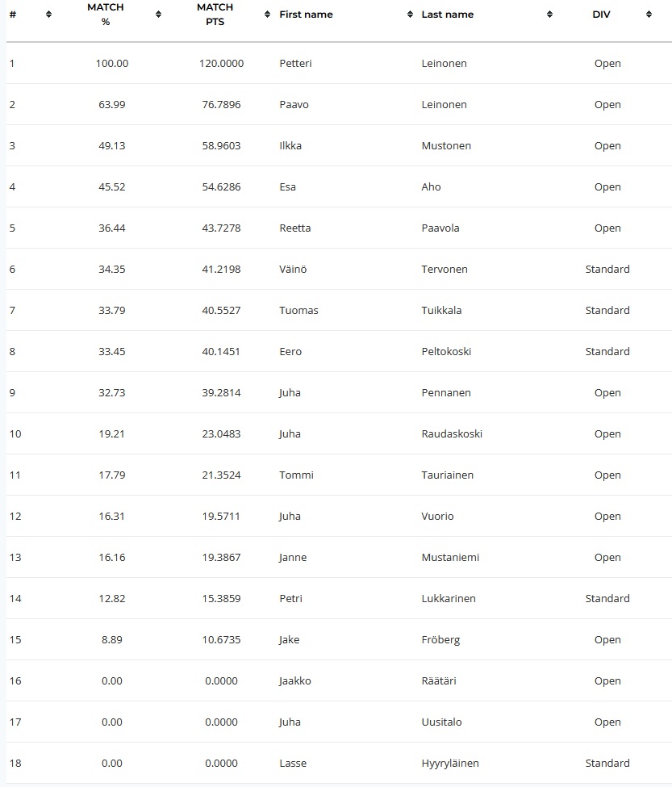Viewport: 672px width, 787px height.
Task: Click match points value 19.3867
Action: point(221,557)
